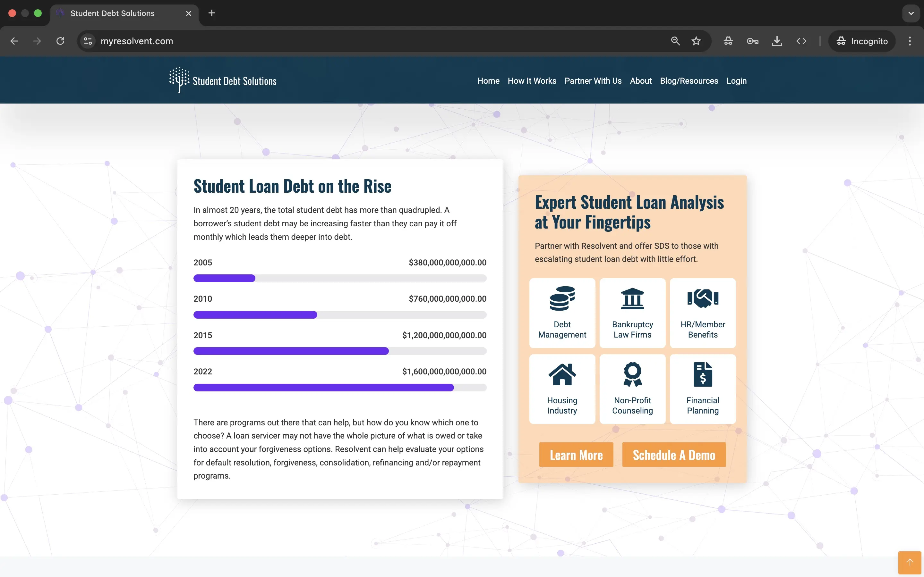The image size is (924, 577).
Task: Reload the page
Action: click(x=60, y=41)
